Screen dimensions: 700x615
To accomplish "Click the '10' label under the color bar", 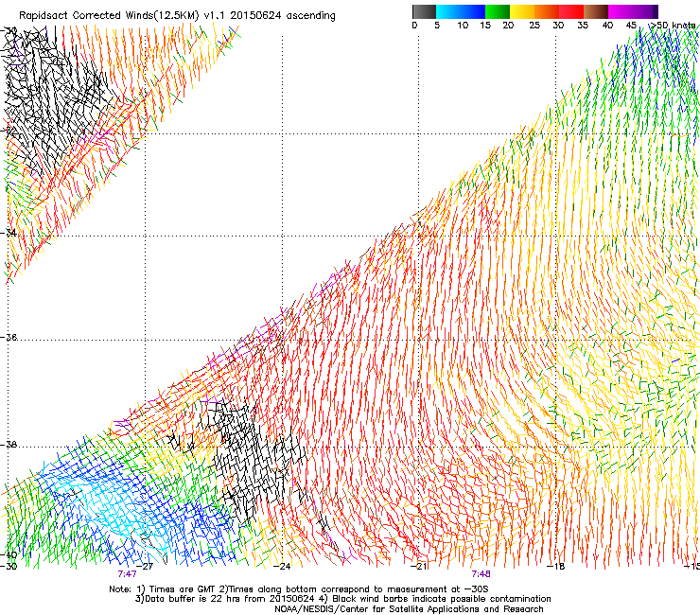I will [x=463, y=25].
